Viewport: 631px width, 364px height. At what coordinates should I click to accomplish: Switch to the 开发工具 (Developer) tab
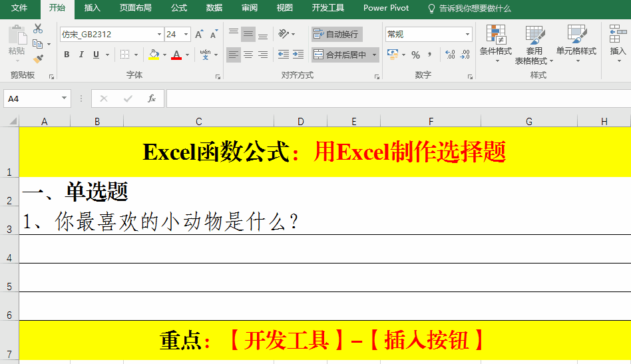pos(327,8)
